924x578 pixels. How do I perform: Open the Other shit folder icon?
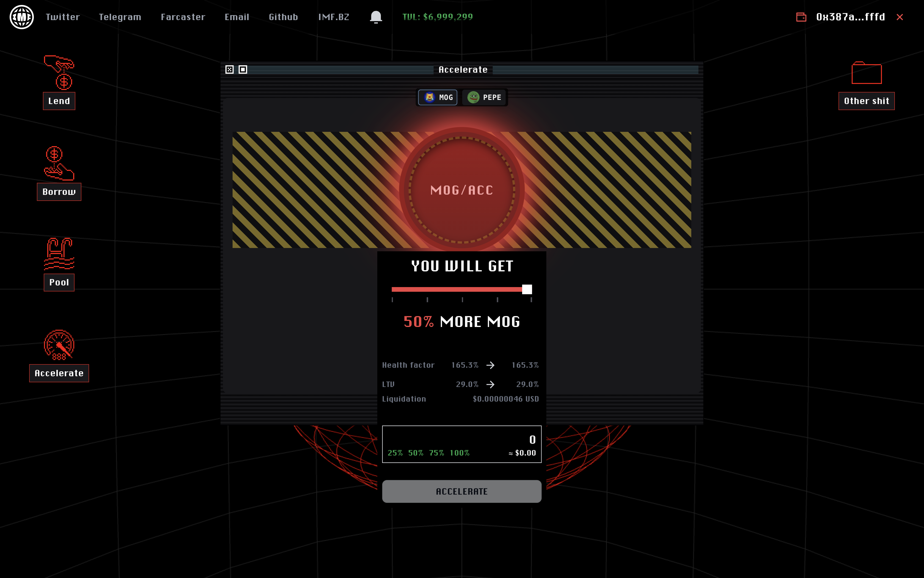[866, 73]
